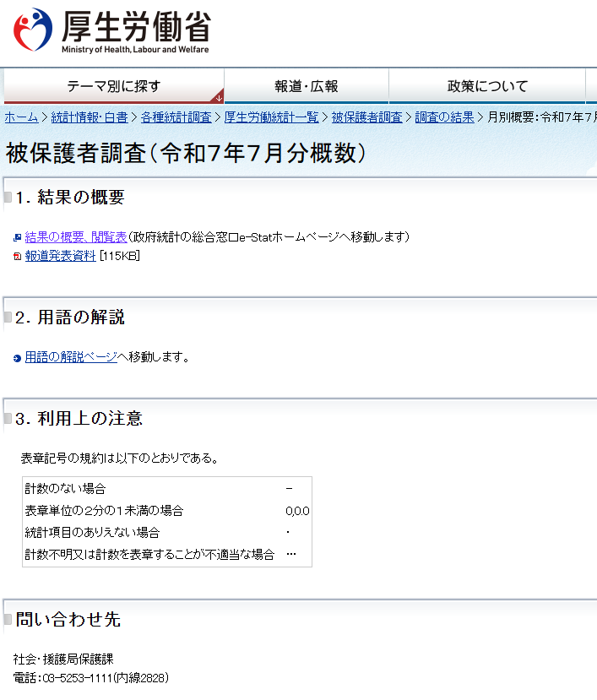Click the red and blue heart-shaped ministry logo
597x700 pixels.
[x=32, y=30]
